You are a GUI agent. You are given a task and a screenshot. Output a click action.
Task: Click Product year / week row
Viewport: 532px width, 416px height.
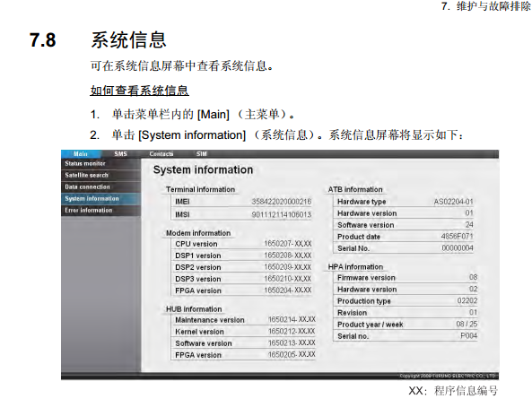[406, 325]
